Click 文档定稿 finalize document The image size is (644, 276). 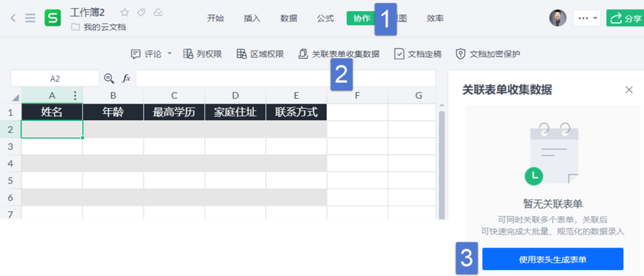(x=418, y=54)
